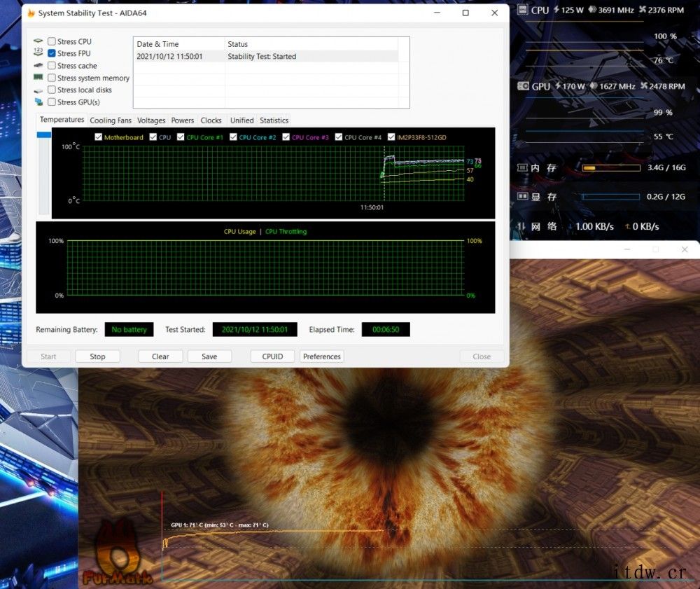Click the memory usage bar 3.4G / 16G
This screenshot has width=700, height=589.
(610, 168)
